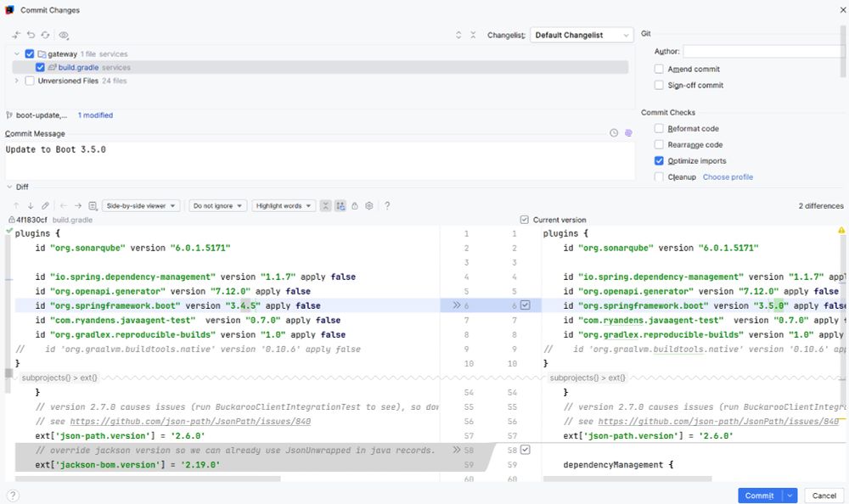Enable Amend commit checkbox
This screenshot has height=504, width=849.
659,69
